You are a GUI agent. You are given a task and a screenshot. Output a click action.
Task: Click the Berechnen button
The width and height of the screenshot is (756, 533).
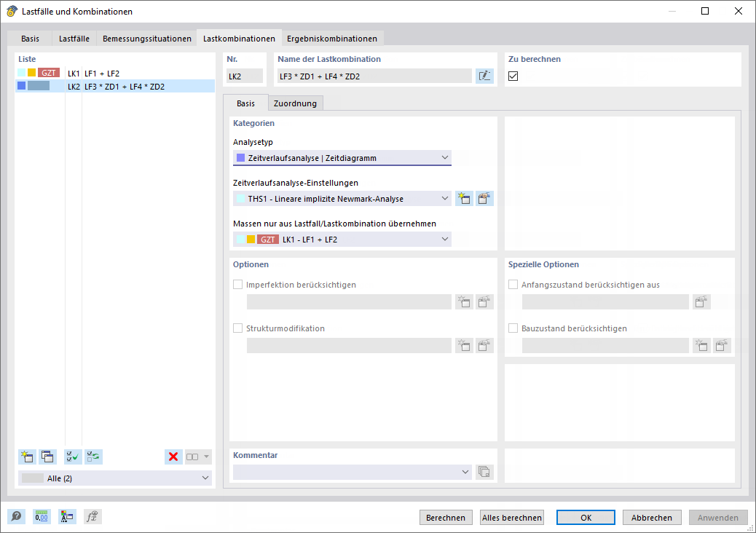click(446, 518)
